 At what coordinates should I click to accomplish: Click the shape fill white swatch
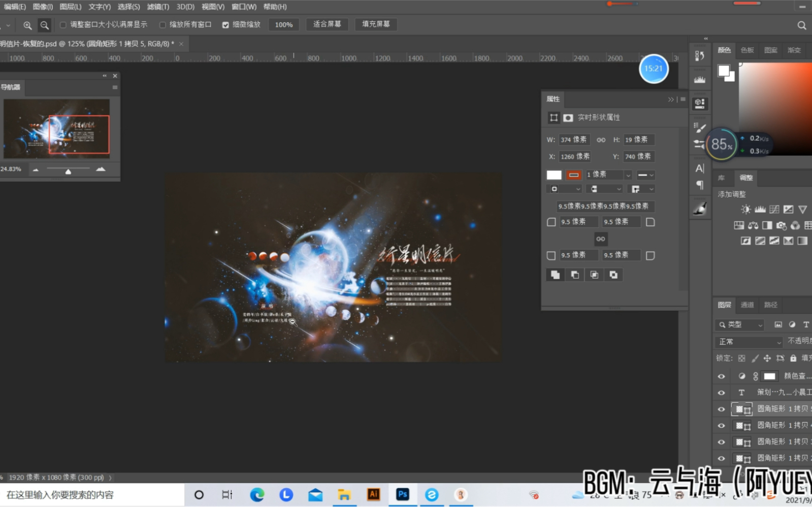[554, 175]
